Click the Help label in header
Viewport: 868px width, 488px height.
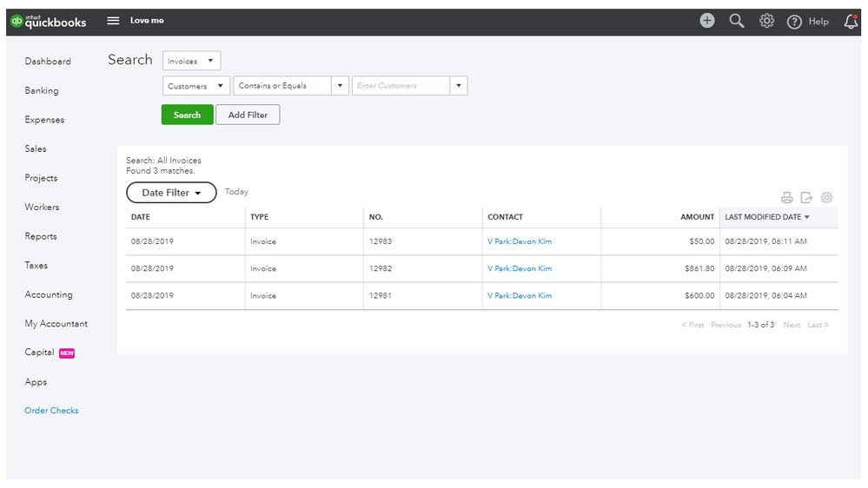pos(818,22)
